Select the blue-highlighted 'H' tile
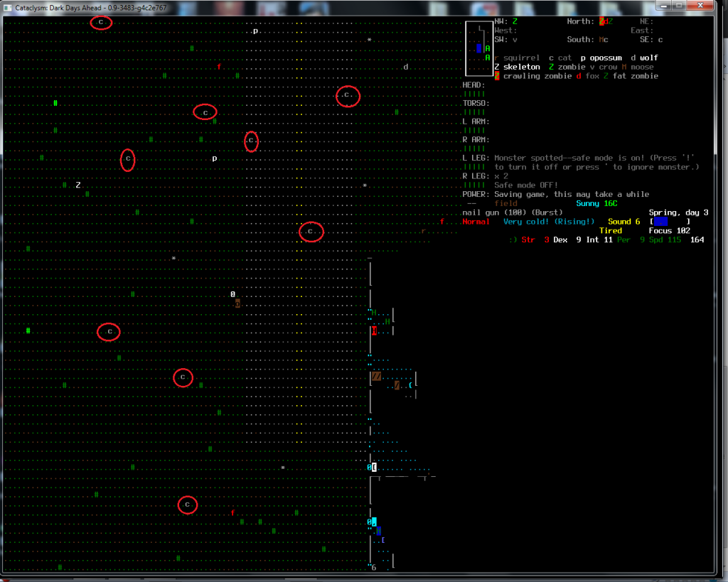Screen dimensions: 728x582 coord(379,531)
